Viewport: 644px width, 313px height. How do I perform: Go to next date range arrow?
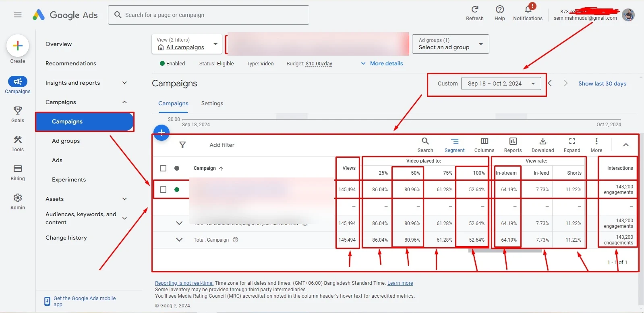[565, 83]
